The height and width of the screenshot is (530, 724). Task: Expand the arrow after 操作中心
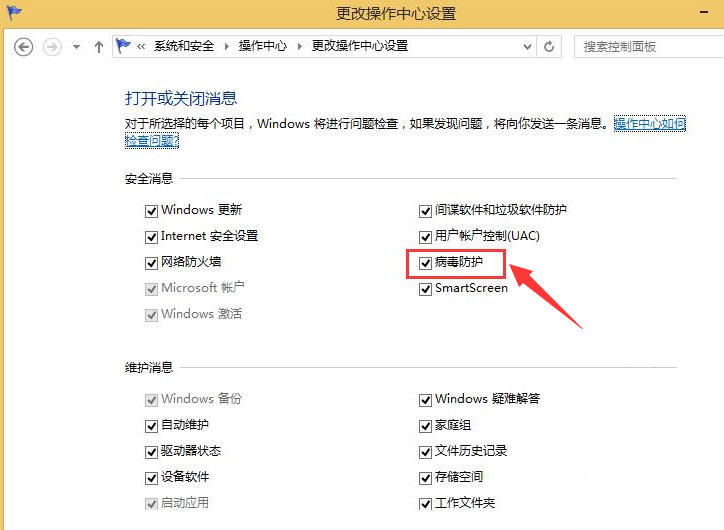[x=300, y=46]
